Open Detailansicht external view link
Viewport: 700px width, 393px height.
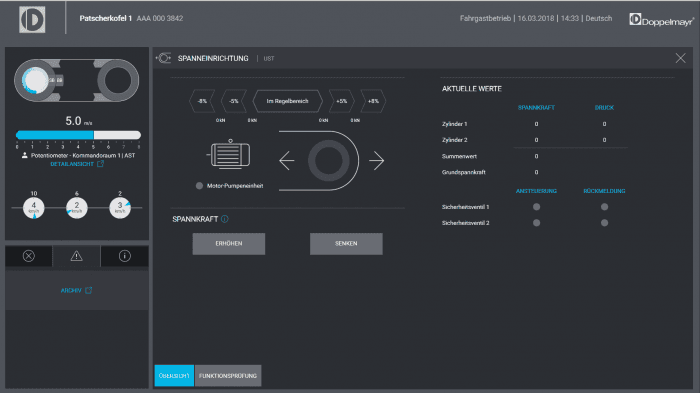77,164
